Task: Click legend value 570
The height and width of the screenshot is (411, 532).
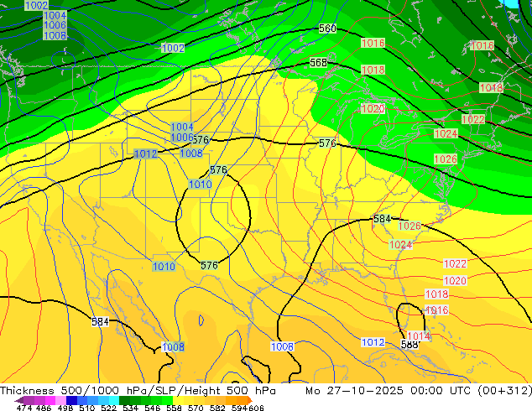Action: pos(196,408)
